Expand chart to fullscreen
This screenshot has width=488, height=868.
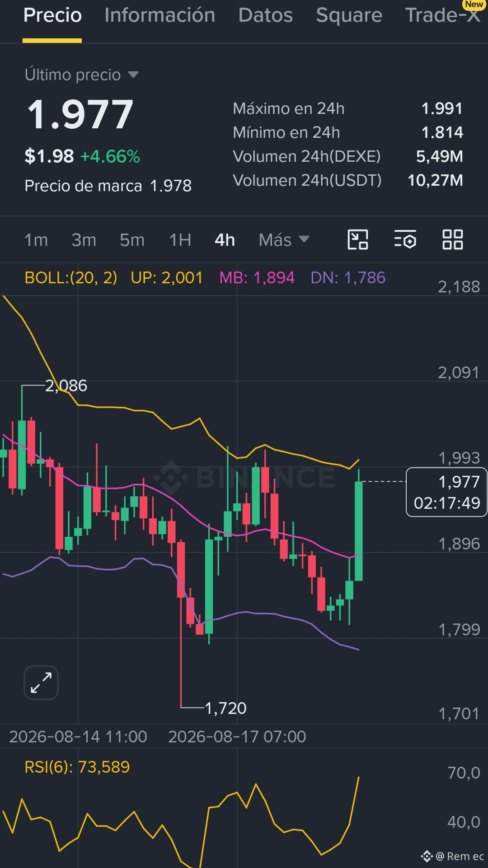[41, 682]
